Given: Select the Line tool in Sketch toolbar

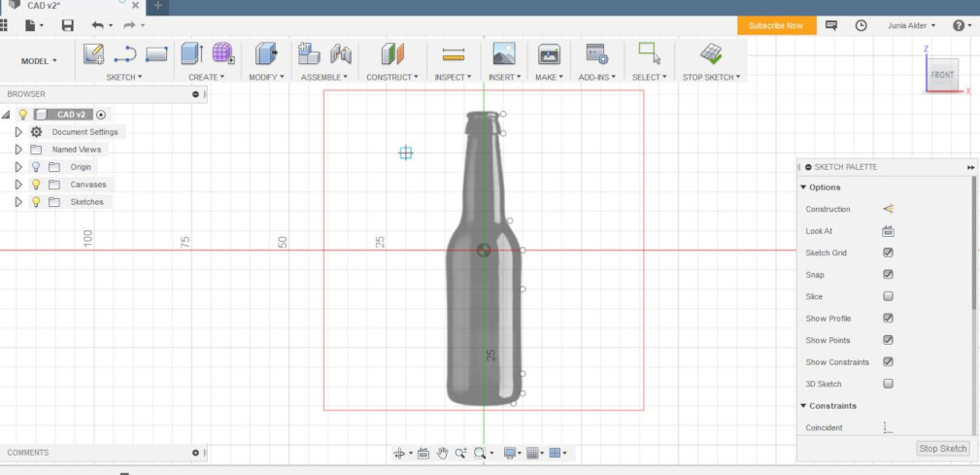Looking at the screenshot, I should click(125, 54).
